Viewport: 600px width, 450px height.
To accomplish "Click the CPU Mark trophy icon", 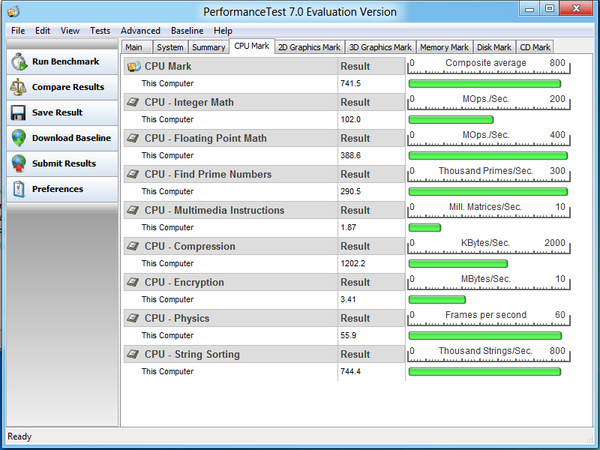I will coord(133,66).
